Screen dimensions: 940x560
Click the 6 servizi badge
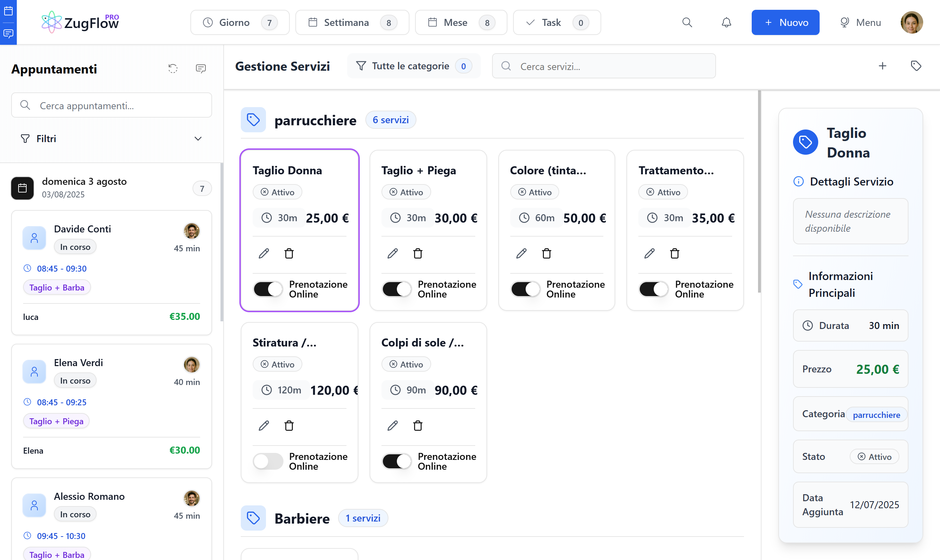391,120
